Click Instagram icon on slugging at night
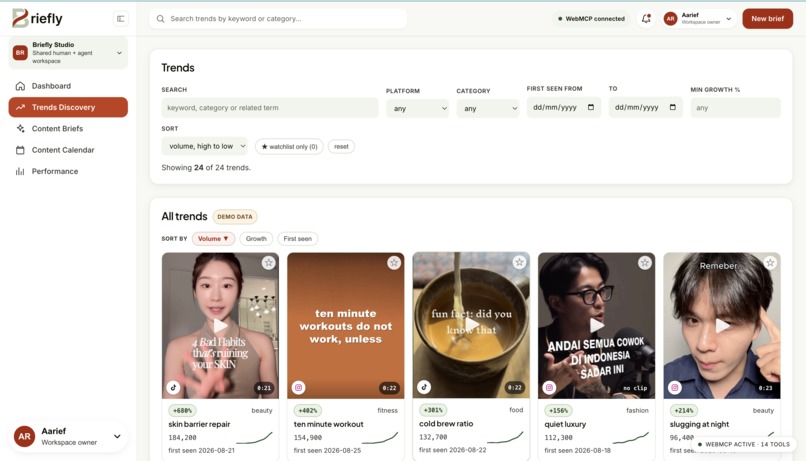This screenshot has width=806, height=461. click(x=675, y=388)
